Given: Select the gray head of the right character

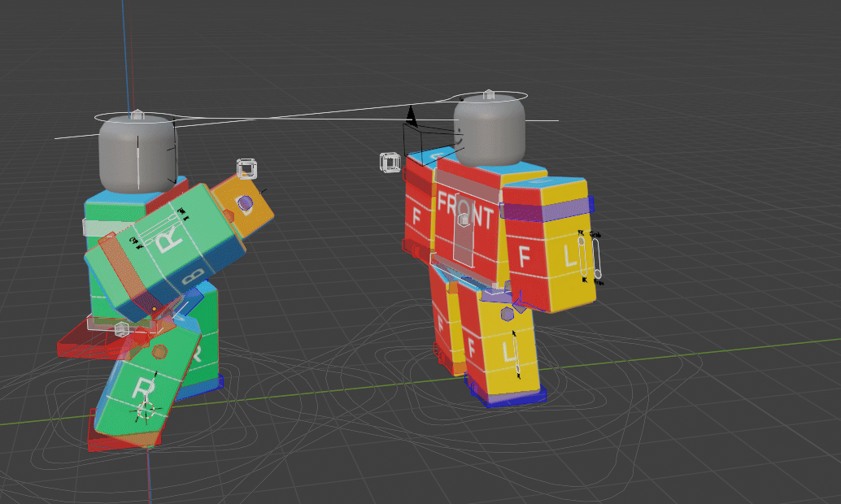Looking at the screenshot, I should 489,130.
